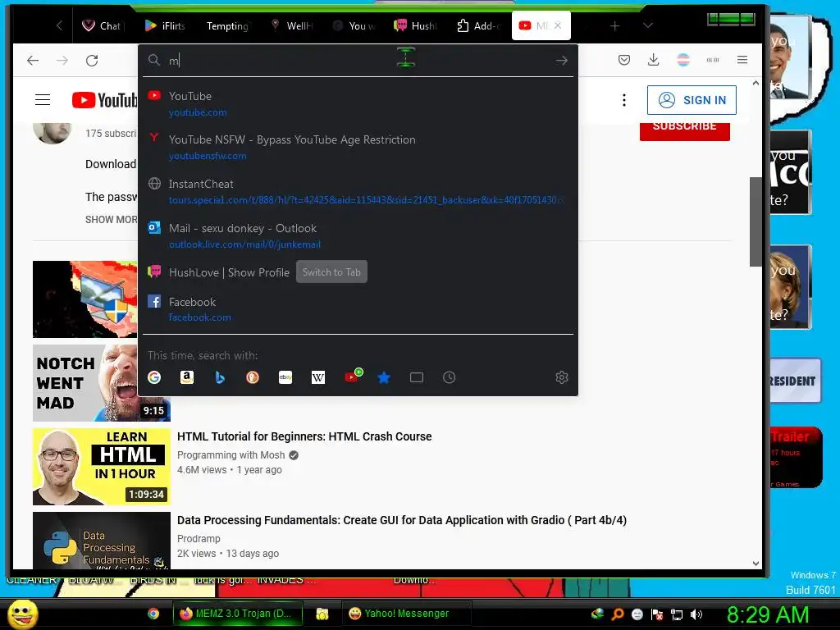The image size is (840, 630).
Task: Open the smiley Start button
Action: (22, 614)
